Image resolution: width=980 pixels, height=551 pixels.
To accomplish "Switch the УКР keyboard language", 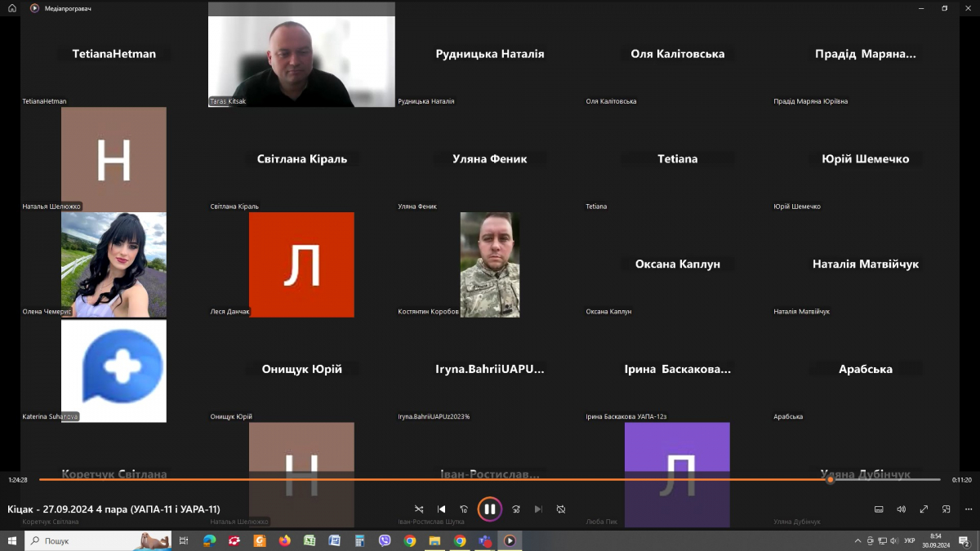I will pyautogui.click(x=909, y=540).
